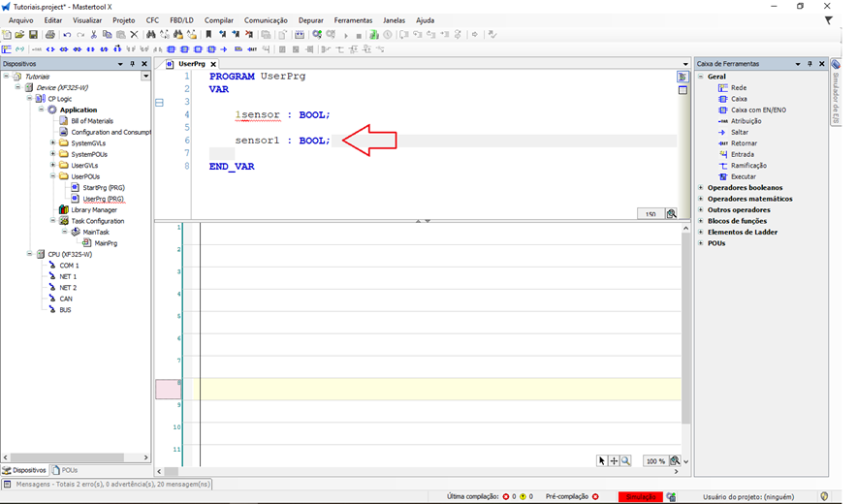Toggle auto-hide pin on Dispositivos panel
The width and height of the screenshot is (857, 504).
click(133, 64)
